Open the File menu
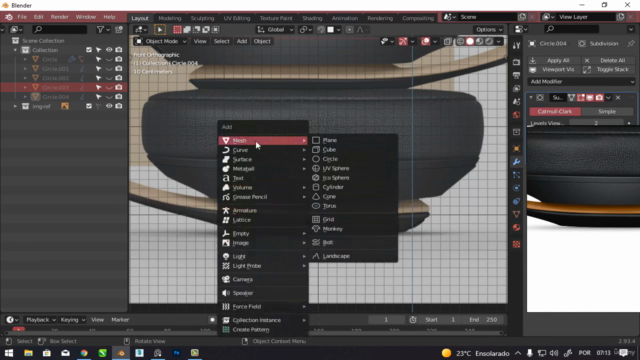640x360 pixels. (22, 17)
